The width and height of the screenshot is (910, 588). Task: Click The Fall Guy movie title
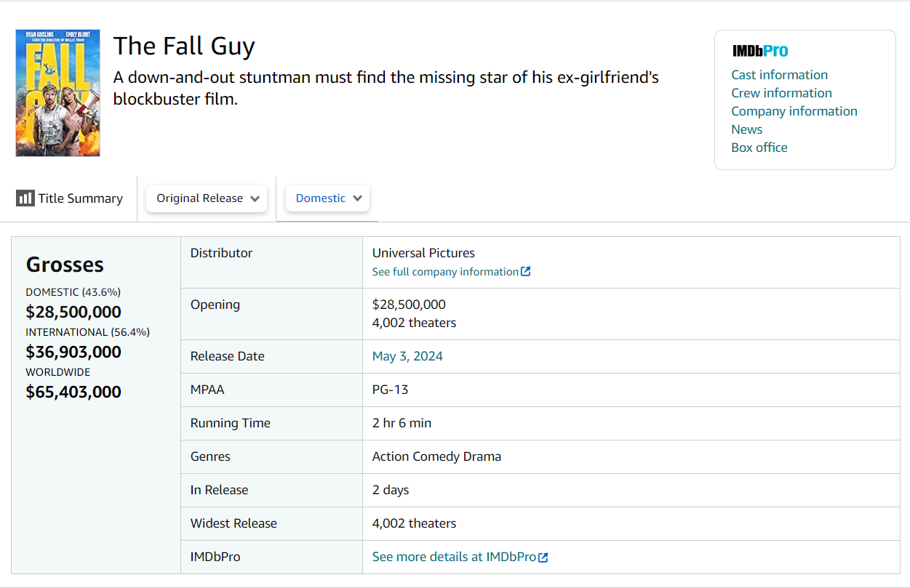tap(184, 46)
